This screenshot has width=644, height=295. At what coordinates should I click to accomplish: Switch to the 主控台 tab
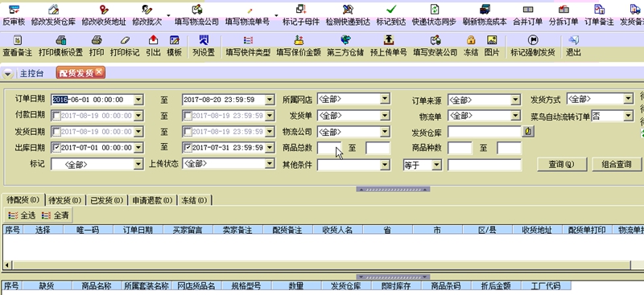point(31,73)
